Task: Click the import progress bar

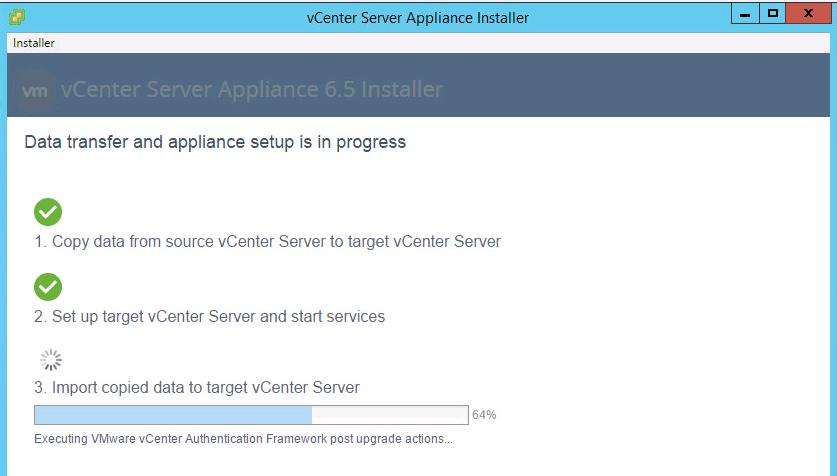Action: click(251, 415)
